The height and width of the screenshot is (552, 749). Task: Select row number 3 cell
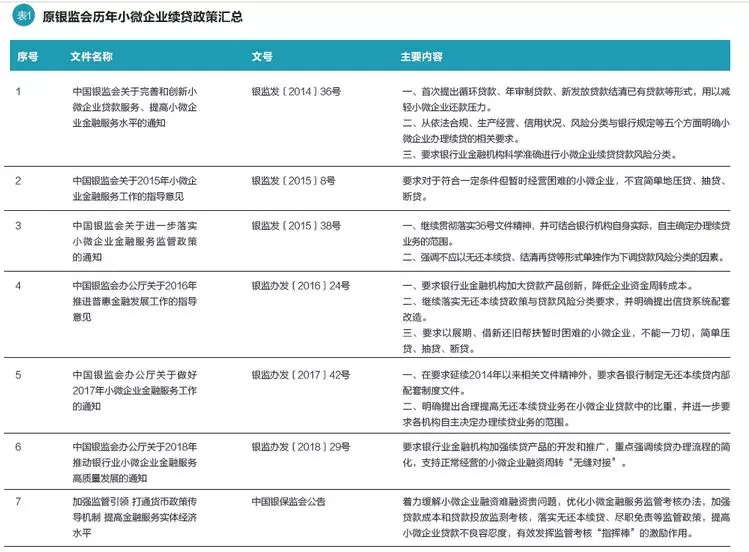18,226
